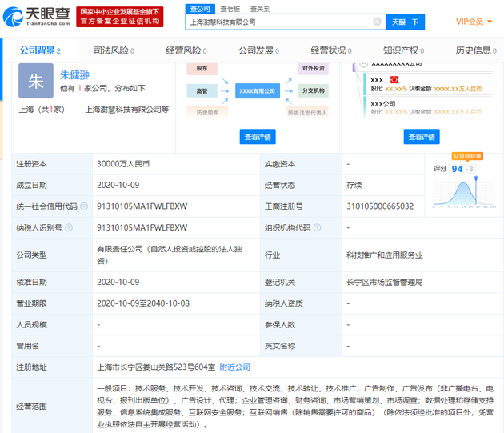Select the 公司背景 tab
Image resolution: width=504 pixels, height=433 pixels.
[40, 50]
